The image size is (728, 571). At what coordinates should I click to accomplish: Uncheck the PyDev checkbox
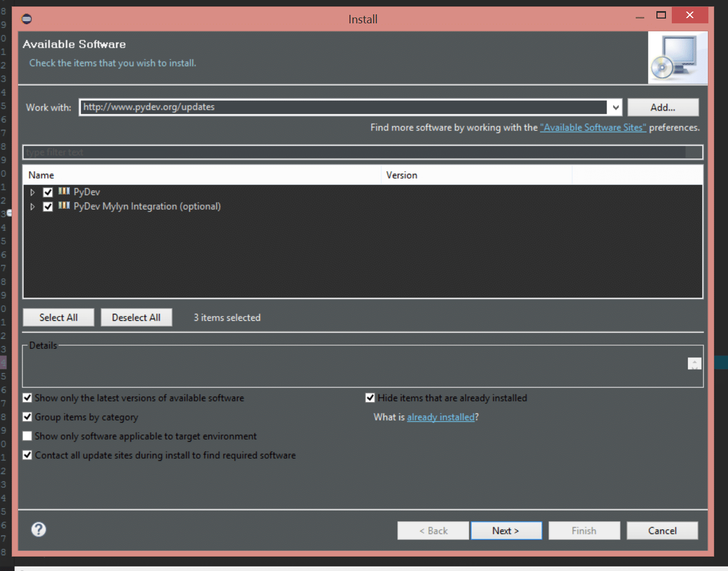click(x=48, y=192)
